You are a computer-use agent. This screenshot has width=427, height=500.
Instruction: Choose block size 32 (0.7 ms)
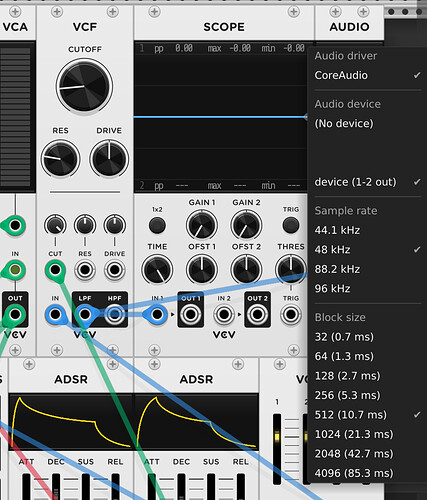(367, 337)
